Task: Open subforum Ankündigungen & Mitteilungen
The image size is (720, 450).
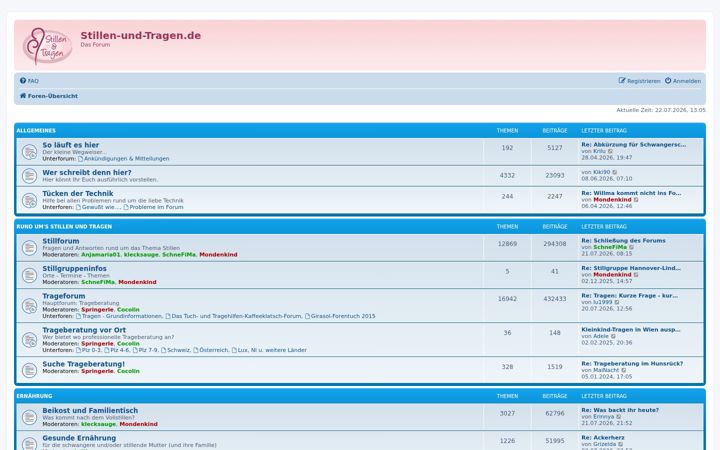Action: [x=124, y=158]
